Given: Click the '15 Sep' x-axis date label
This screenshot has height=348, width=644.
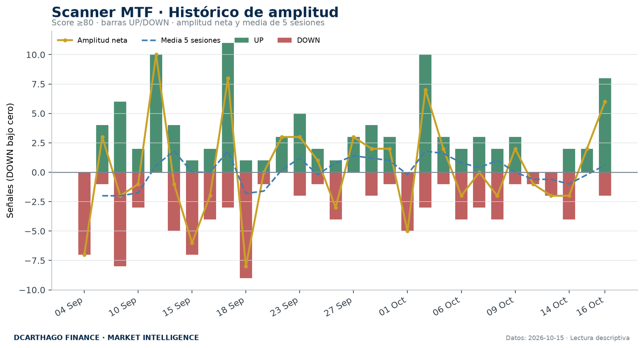Looking at the screenshot, I should 177,307.
